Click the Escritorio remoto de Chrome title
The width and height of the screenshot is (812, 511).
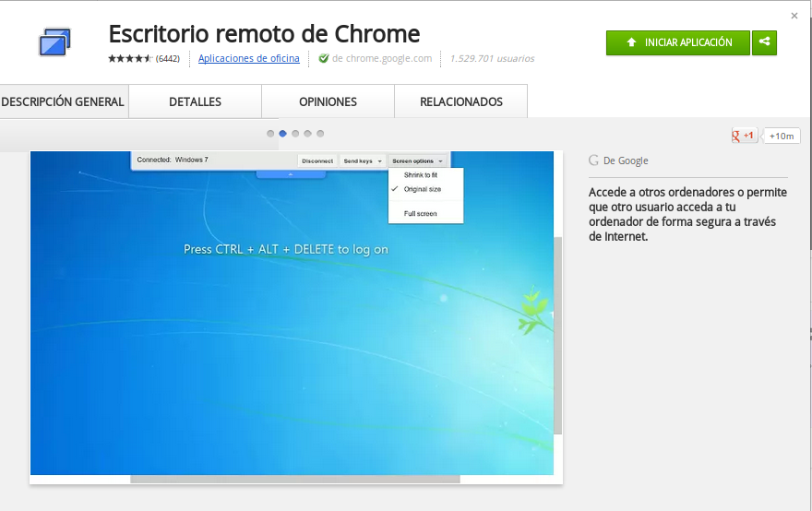[x=264, y=34]
